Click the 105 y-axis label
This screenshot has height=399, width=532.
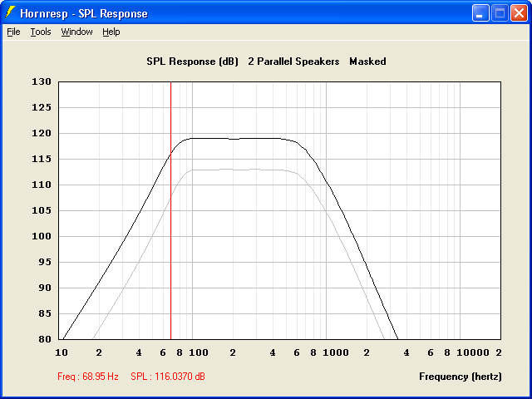tap(42, 210)
